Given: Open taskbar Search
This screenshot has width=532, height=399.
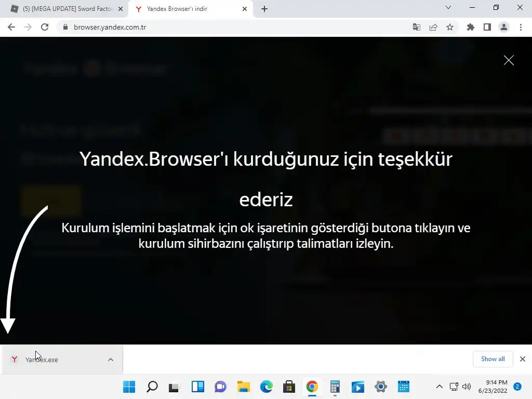Looking at the screenshot, I should tap(152, 387).
